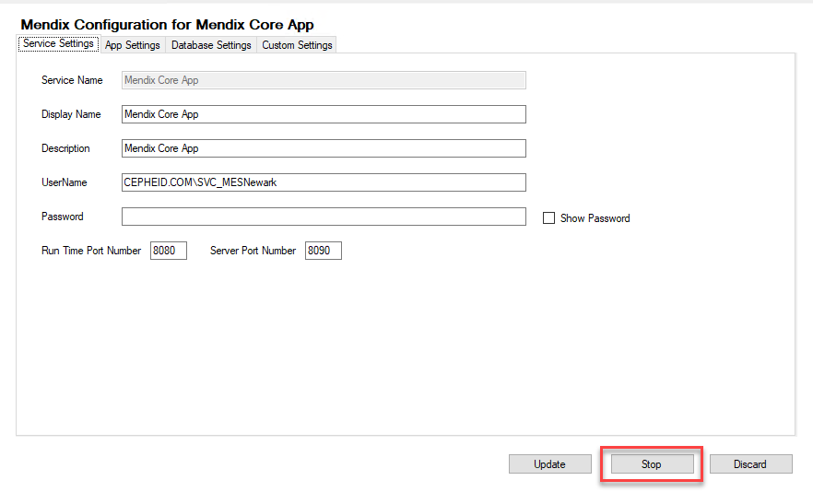813x504 pixels.
Task: Click the Display Name label text
Action: pyautogui.click(x=71, y=114)
